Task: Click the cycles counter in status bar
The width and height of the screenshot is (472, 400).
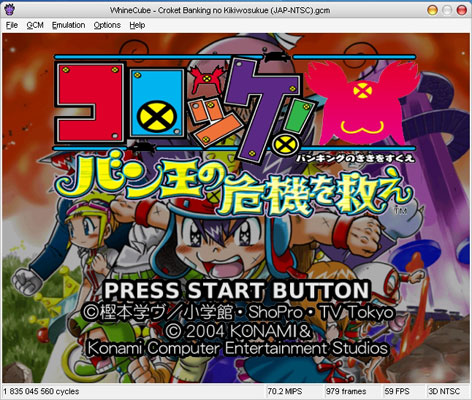Action: click(x=41, y=391)
